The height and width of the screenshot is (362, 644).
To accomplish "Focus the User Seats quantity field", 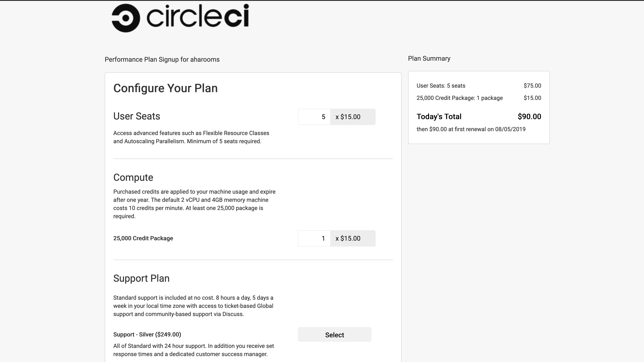I will click(x=314, y=117).
